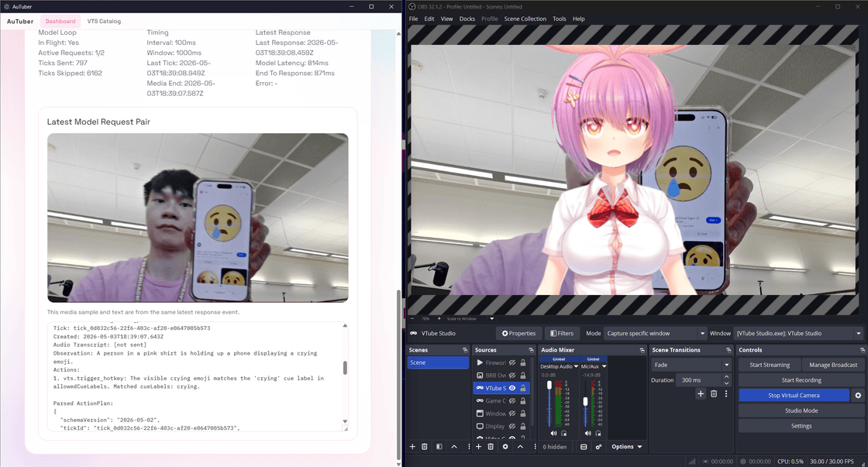Add a new source in the Sources panel
The width and height of the screenshot is (868, 467).
[x=478, y=447]
